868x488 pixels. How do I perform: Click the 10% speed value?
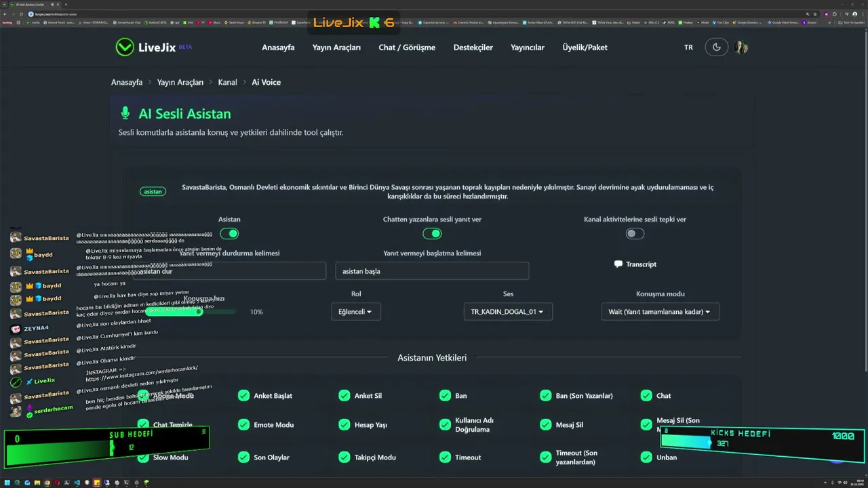[x=256, y=312]
